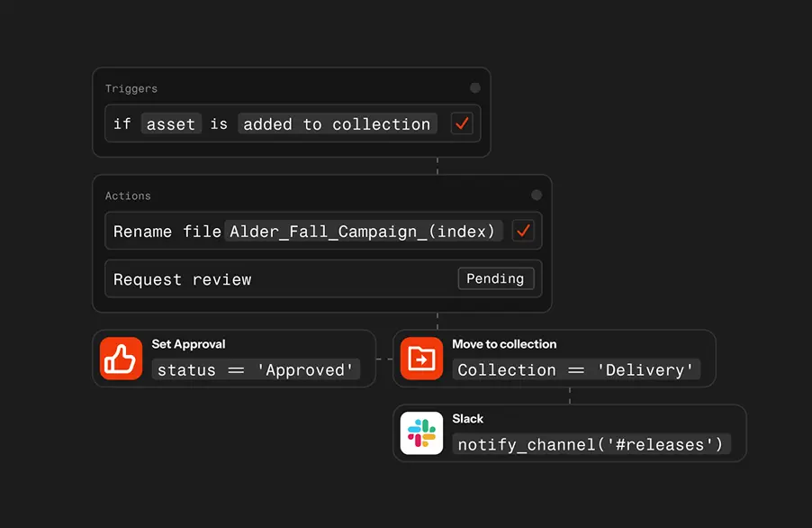Click the Slack logo icon
Screen dimensions: 812x528
pos(421,433)
